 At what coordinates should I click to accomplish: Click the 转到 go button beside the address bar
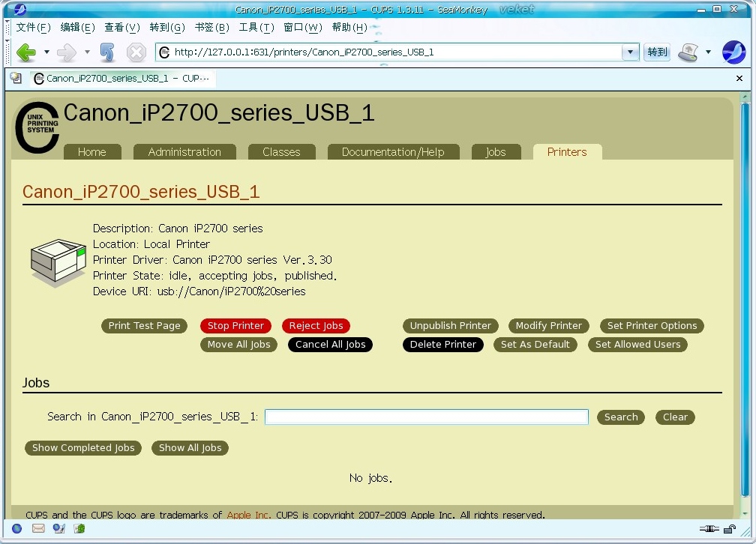click(x=657, y=52)
